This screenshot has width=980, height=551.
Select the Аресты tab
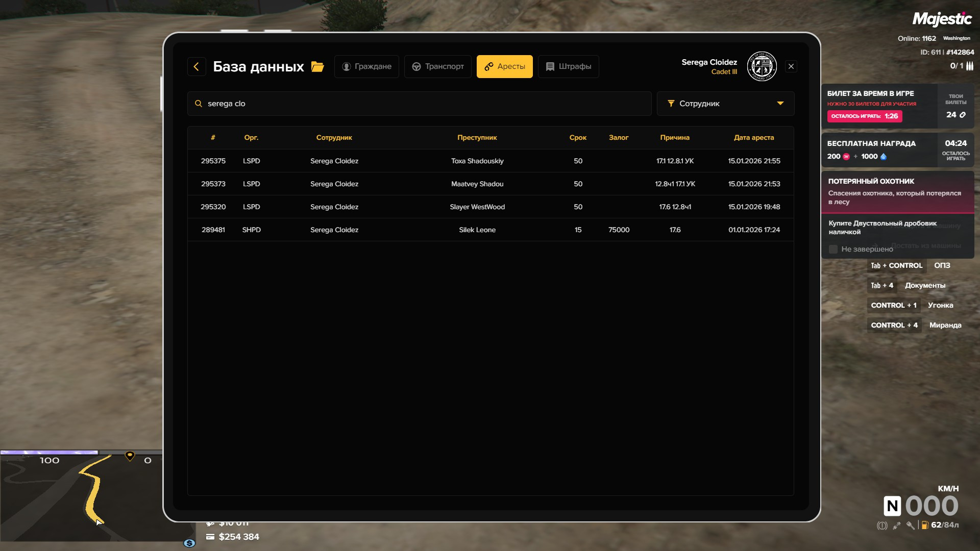(504, 66)
